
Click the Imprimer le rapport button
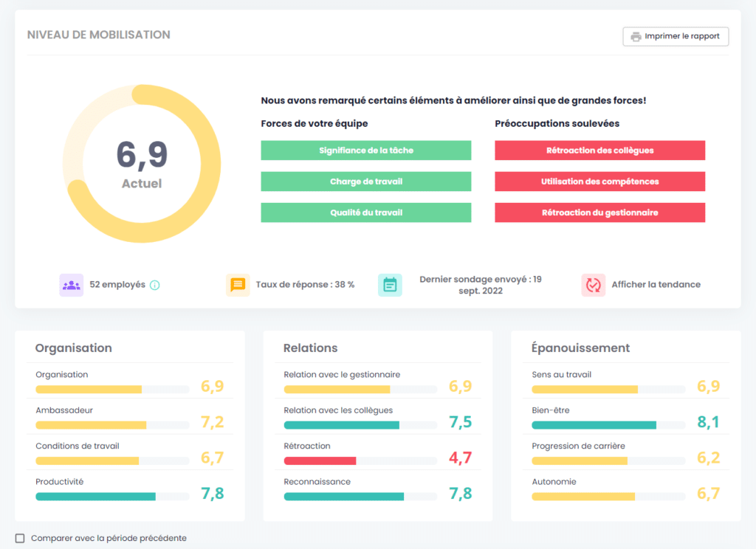click(676, 36)
